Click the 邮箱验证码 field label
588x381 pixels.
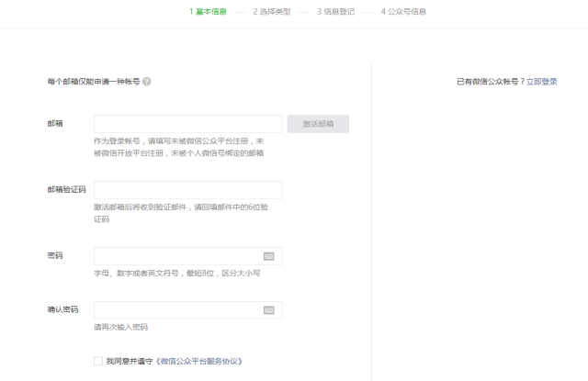coord(66,190)
